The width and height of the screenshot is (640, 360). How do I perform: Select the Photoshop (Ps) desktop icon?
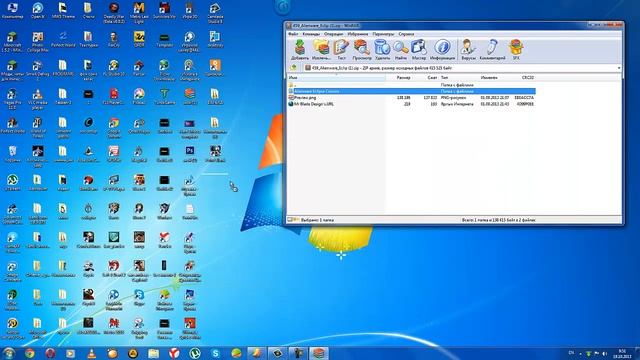[x=190, y=154]
